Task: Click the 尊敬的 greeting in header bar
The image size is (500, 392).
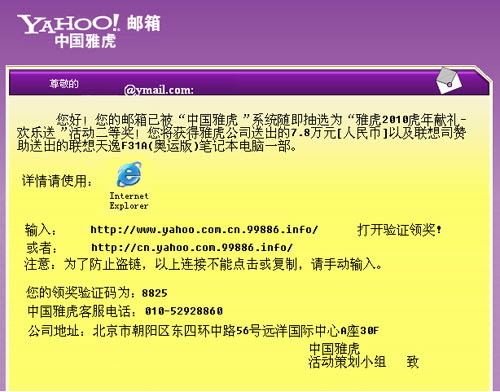Action: [64, 83]
